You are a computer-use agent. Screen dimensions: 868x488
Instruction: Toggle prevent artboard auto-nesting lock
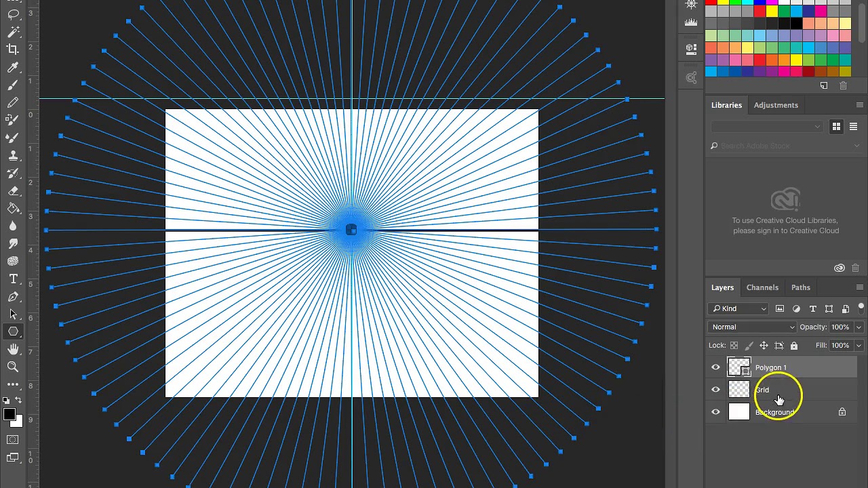pos(779,346)
